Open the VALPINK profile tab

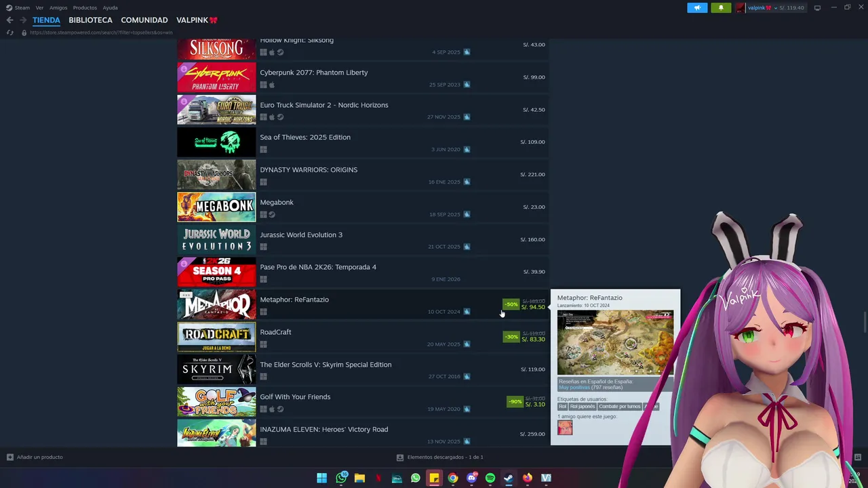coord(197,20)
